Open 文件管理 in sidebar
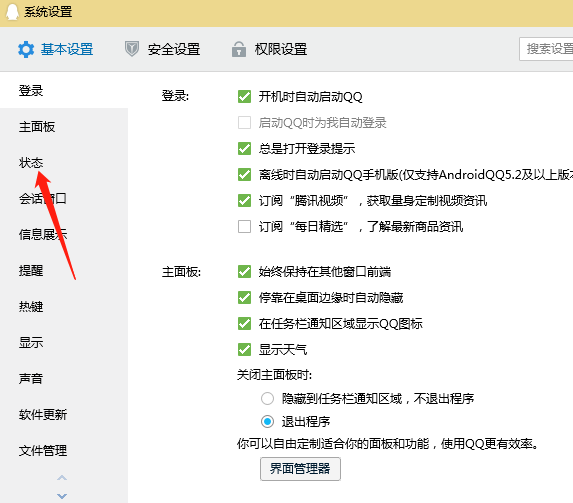 pyautogui.click(x=43, y=450)
